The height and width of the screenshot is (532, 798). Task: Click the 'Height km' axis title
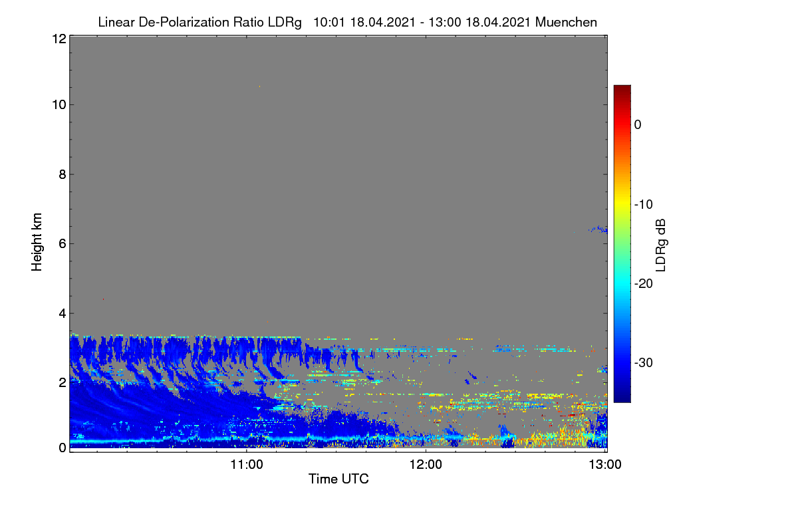tap(37, 242)
